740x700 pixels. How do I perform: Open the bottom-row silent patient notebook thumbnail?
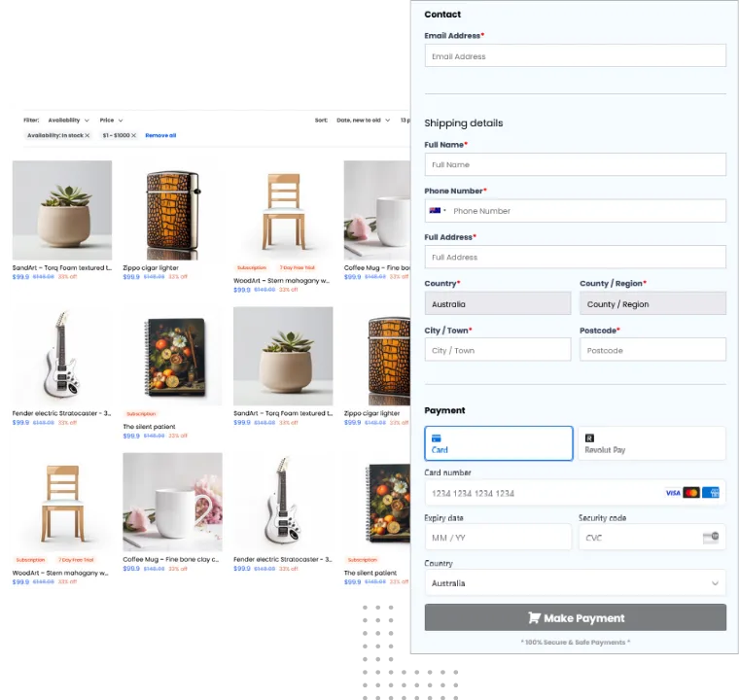(x=376, y=502)
